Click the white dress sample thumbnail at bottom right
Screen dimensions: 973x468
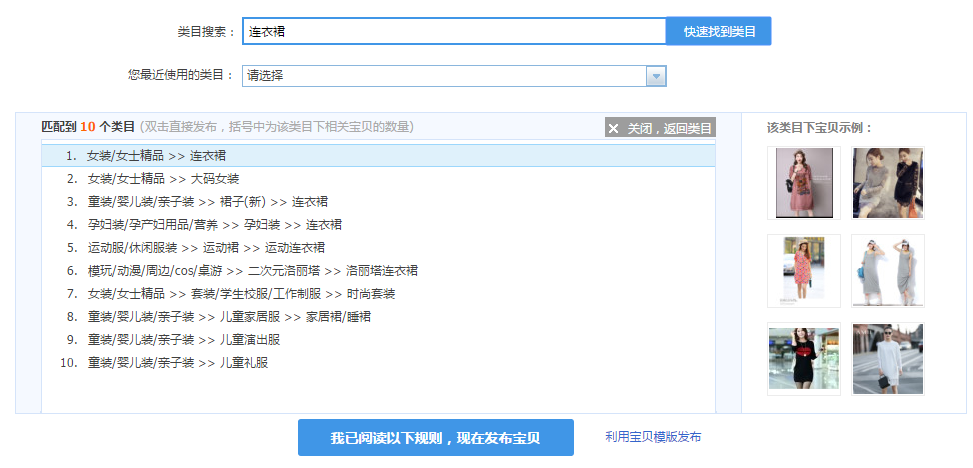(x=888, y=359)
